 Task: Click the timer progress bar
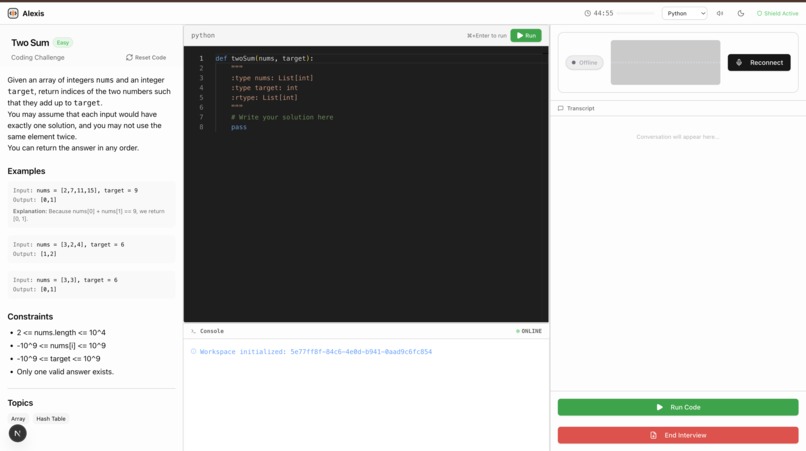click(x=636, y=13)
